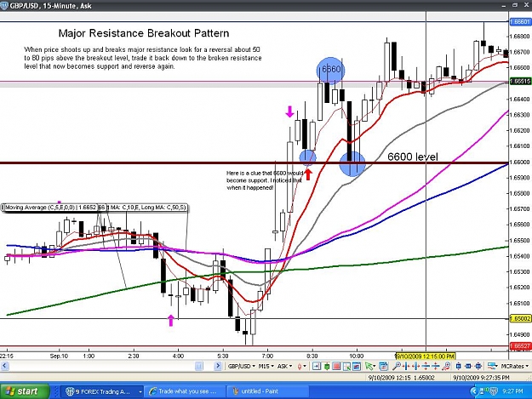
Task: Click the blue 1.66801 current price tag
Action: click(519, 22)
